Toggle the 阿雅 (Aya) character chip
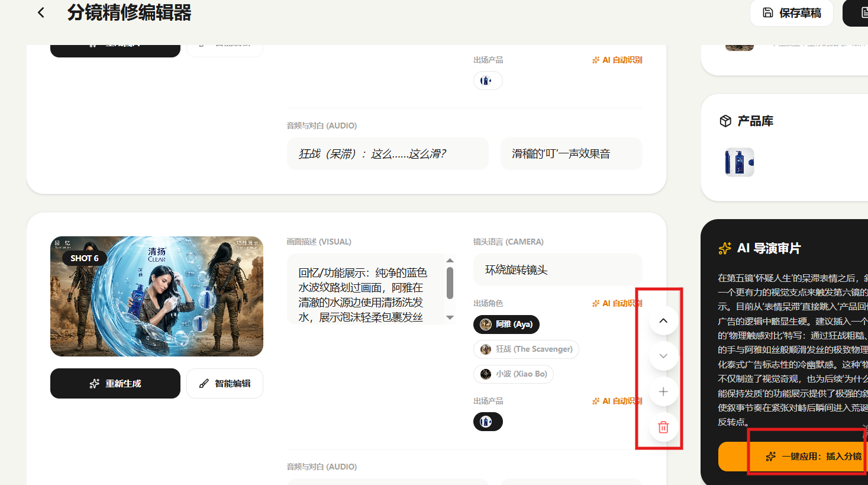The height and width of the screenshot is (485, 868). pyautogui.click(x=506, y=325)
